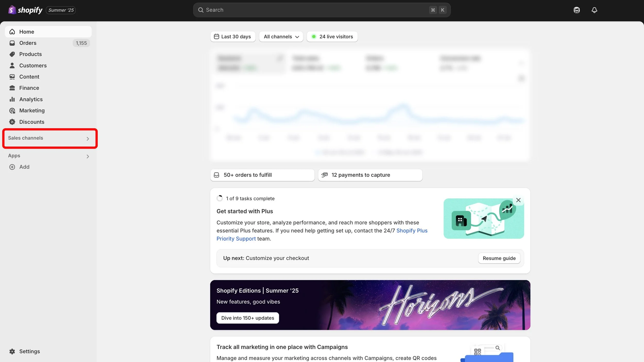Click the Orders inbox icon

click(x=12, y=43)
